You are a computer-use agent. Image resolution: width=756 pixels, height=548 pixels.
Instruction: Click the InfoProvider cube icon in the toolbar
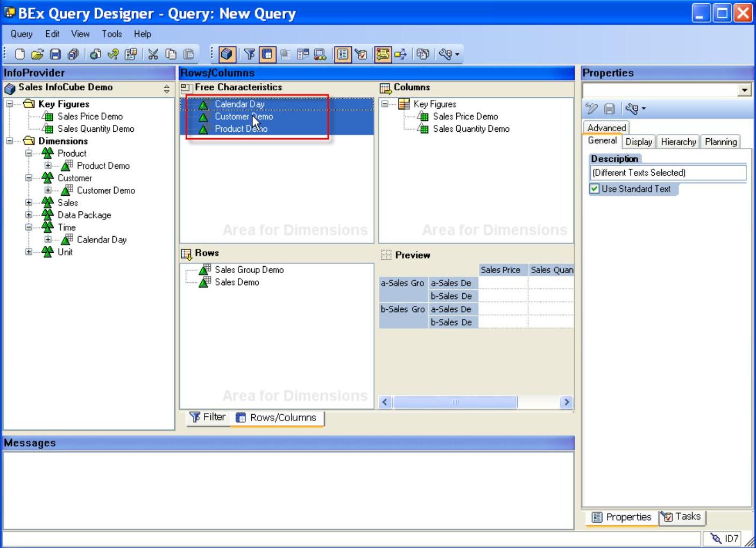coord(227,54)
